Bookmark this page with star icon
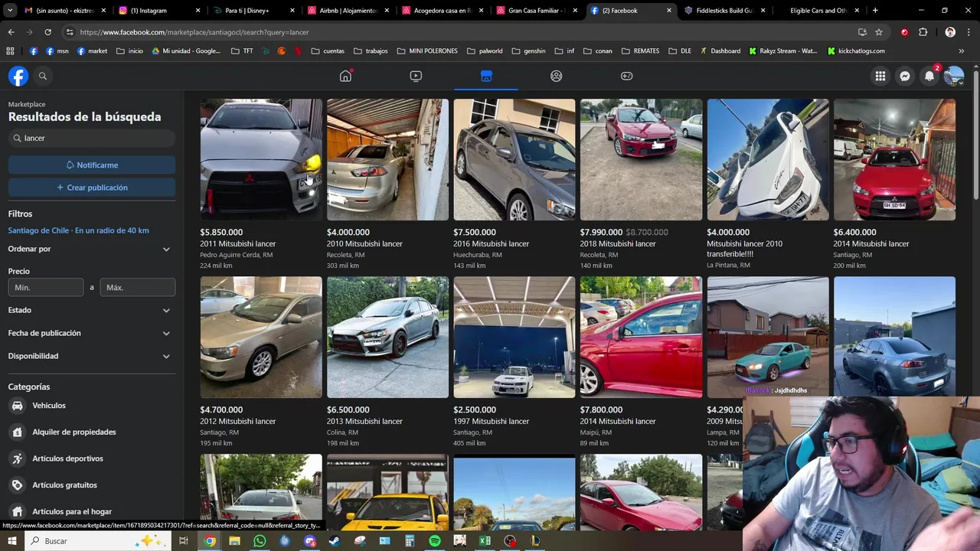Image resolution: width=980 pixels, height=551 pixels. pyautogui.click(x=879, y=32)
